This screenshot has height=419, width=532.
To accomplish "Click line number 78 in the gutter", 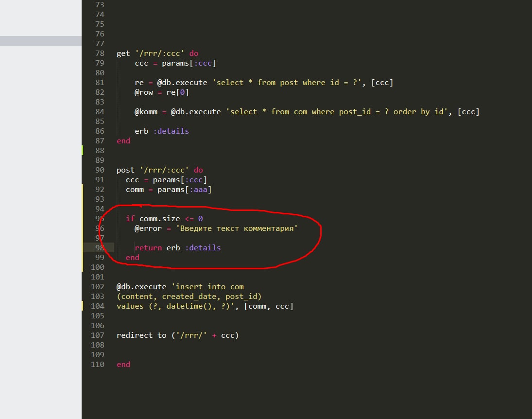I will tap(100, 53).
